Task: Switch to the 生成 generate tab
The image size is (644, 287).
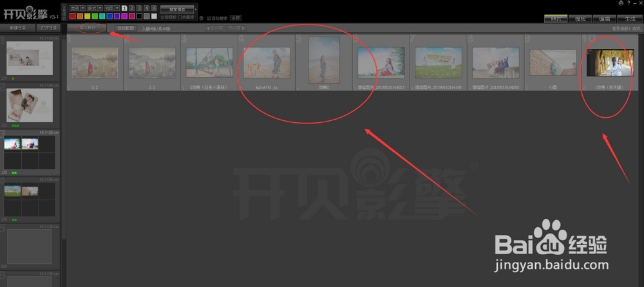Action: (x=630, y=19)
